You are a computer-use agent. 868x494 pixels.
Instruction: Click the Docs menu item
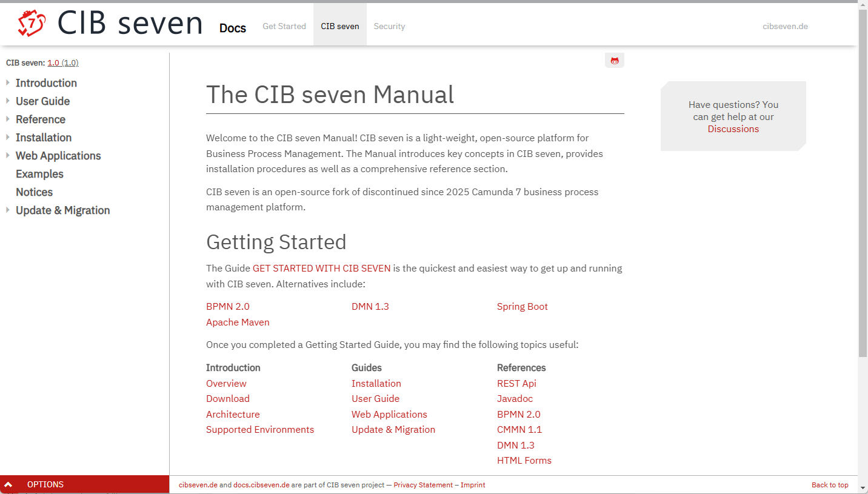tap(233, 28)
